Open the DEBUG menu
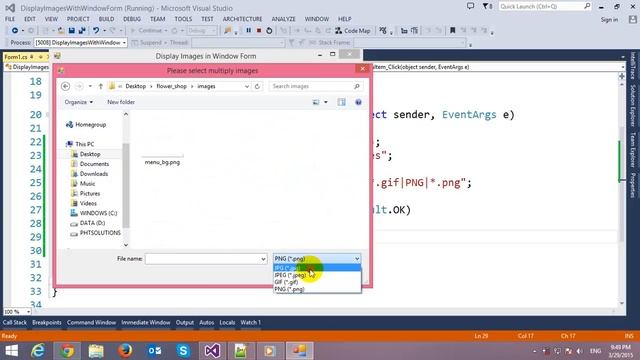This screenshot has width=640, height=360. 132,19
